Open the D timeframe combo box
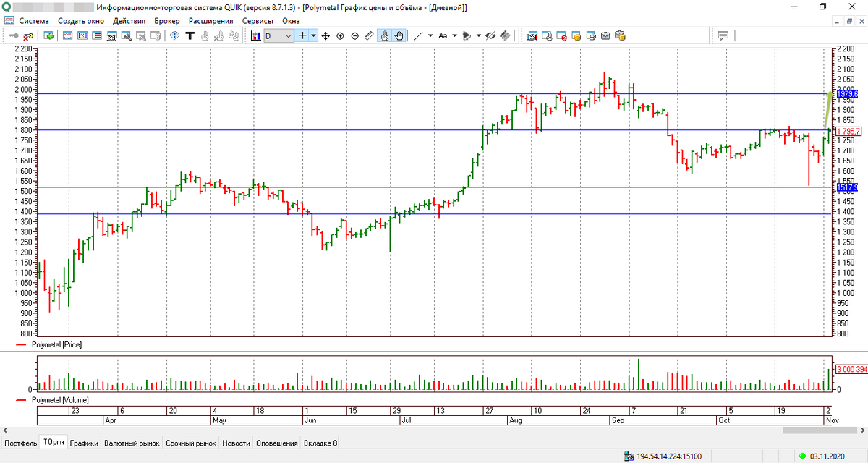The height and width of the screenshot is (463, 868). [278, 35]
